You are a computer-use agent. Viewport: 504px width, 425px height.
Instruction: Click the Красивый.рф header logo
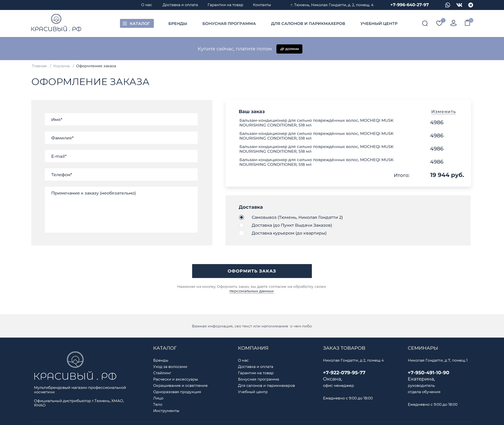[x=56, y=23]
